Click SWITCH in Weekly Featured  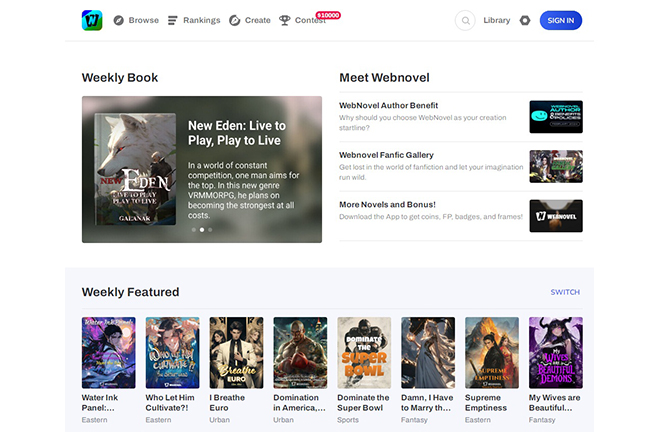[565, 292]
